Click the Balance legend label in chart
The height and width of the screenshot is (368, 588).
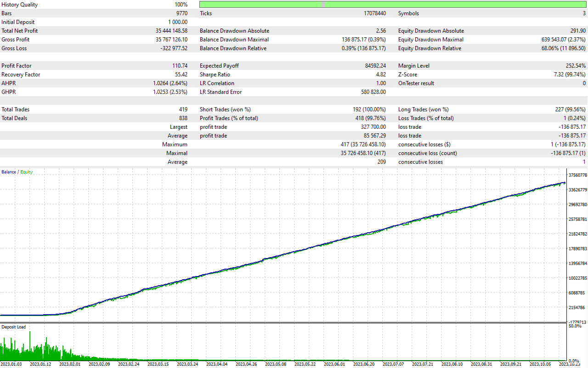click(x=9, y=172)
